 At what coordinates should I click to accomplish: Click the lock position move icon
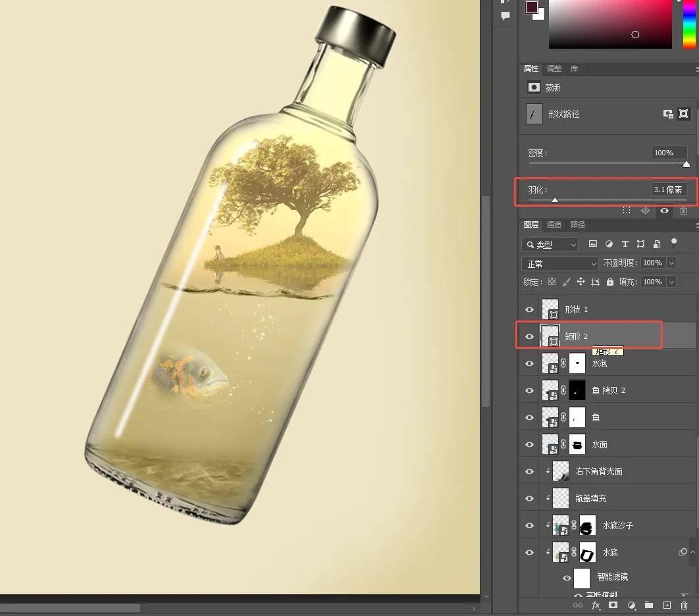point(581,282)
